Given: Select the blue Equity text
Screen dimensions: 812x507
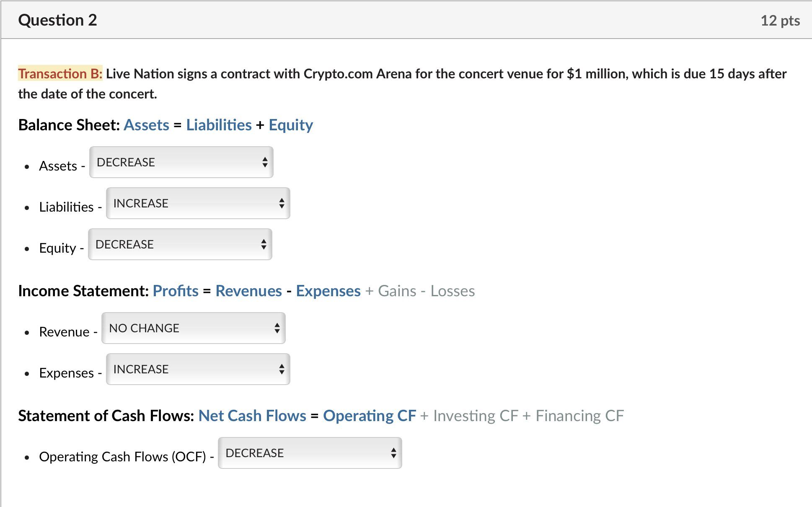Looking at the screenshot, I should [x=290, y=124].
